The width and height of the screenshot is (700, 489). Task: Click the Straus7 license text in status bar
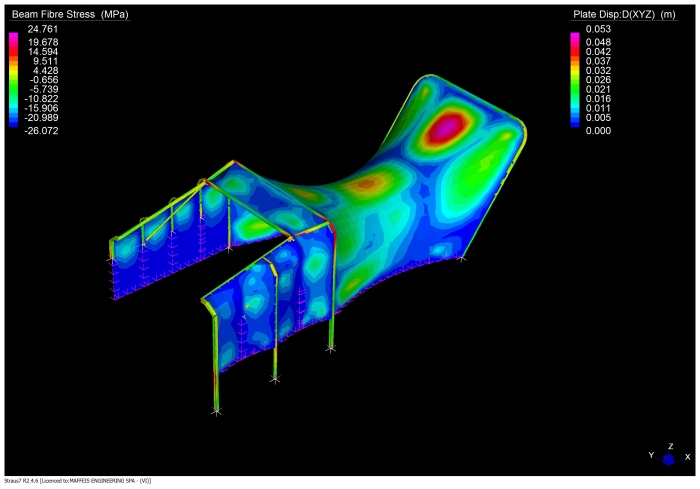point(76,482)
